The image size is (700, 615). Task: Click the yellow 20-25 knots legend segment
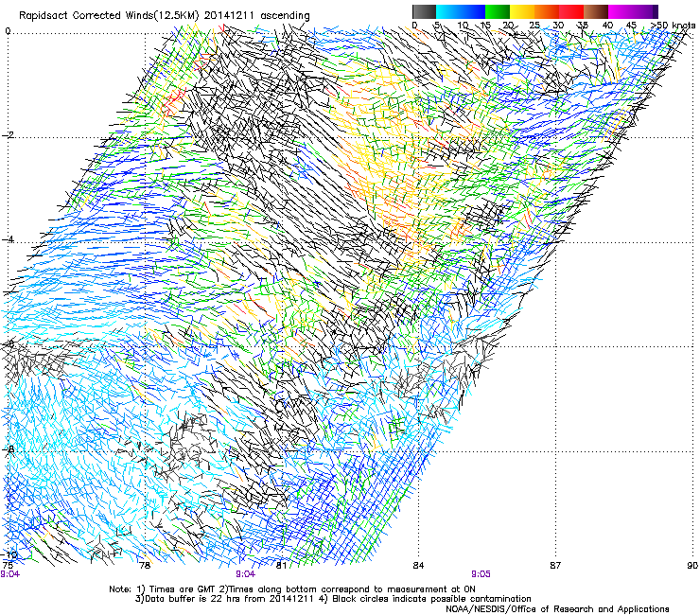pos(522,11)
